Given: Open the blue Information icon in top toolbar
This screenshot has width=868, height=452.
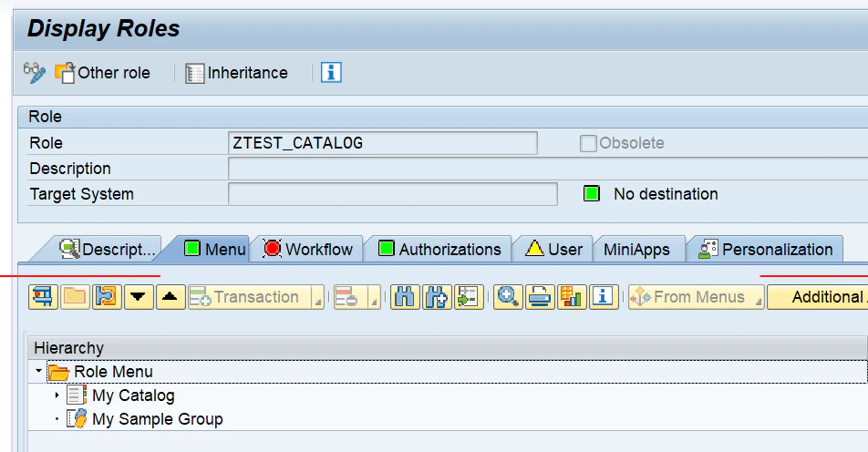Looking at the screenshot, I should (x=331, y=73).
